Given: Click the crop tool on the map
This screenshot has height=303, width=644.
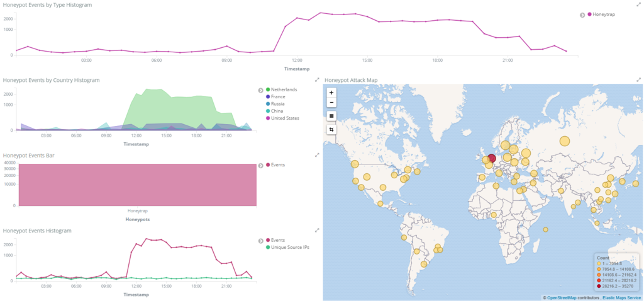Looking at the screenshot, I should [331, 130].
